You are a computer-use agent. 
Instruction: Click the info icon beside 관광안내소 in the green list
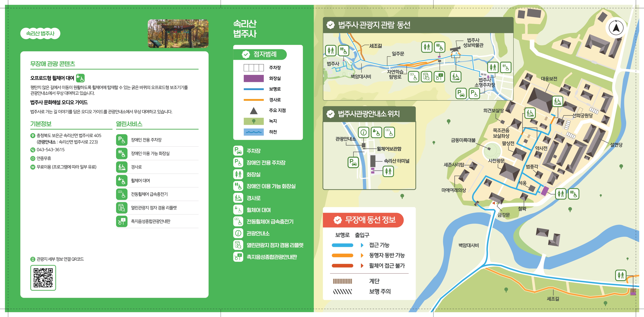[x=238, y=233]
